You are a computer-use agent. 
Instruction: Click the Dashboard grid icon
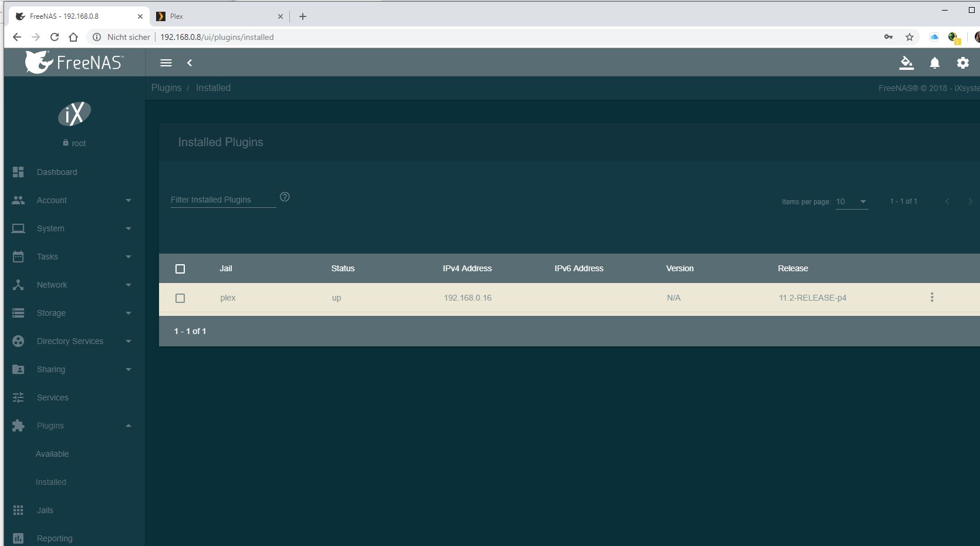coord(18,172)
